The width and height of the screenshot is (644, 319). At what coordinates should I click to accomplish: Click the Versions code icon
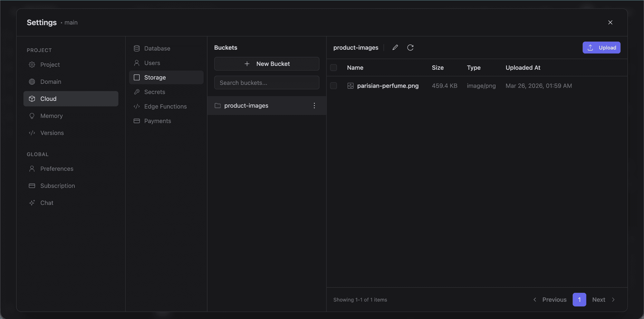[32, 133]
